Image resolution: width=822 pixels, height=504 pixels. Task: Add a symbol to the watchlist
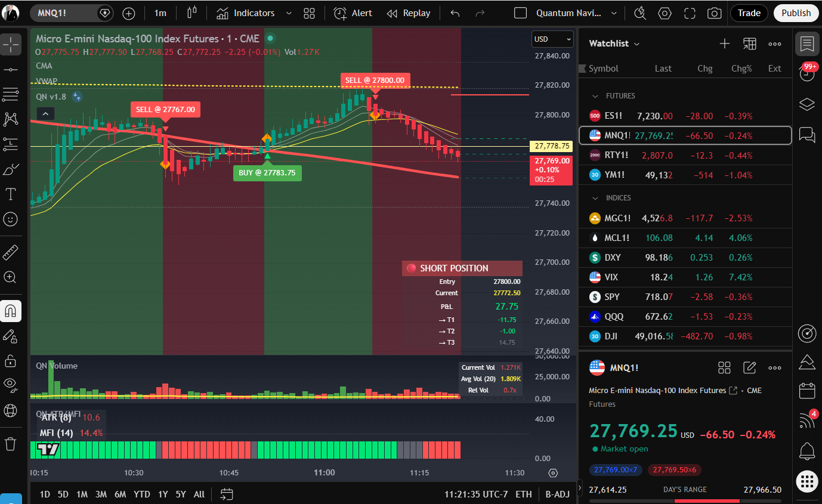[x=725, y=44]
